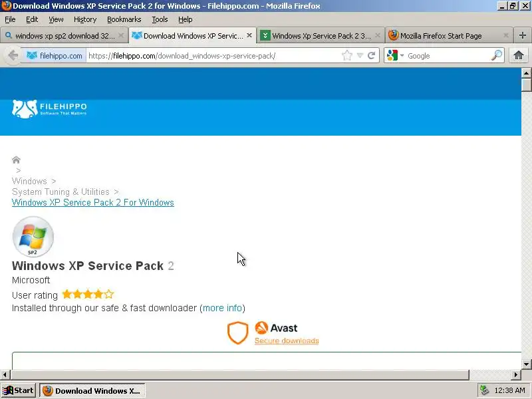Click the Firefox icon in the title bar
The width and height of the screenshot is (532, 399).
[x=6, y=6]
